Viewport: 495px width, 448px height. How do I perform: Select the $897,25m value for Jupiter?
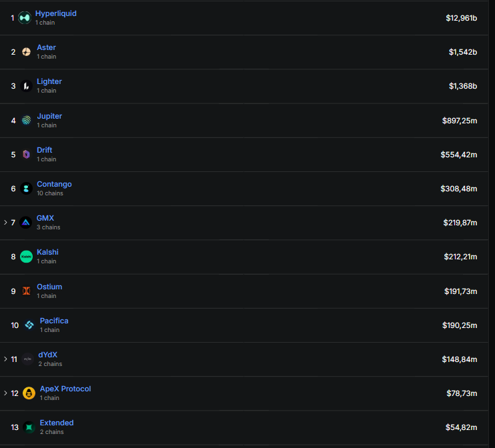click(460, 121)
